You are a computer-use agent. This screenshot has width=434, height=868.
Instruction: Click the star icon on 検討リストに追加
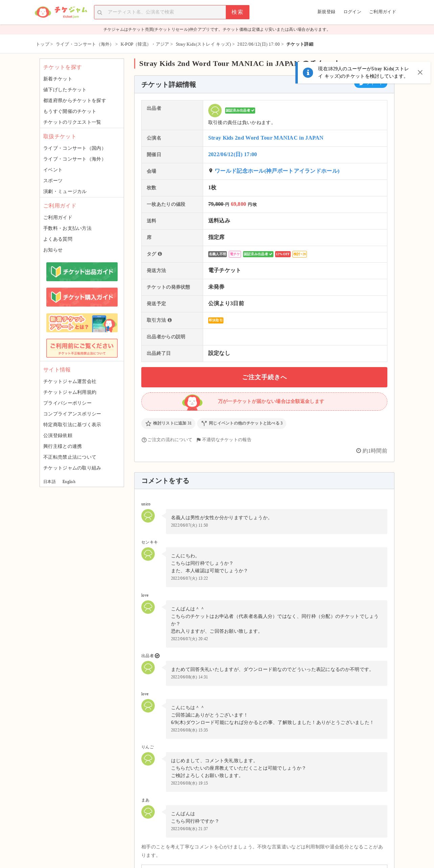point(148,423)
